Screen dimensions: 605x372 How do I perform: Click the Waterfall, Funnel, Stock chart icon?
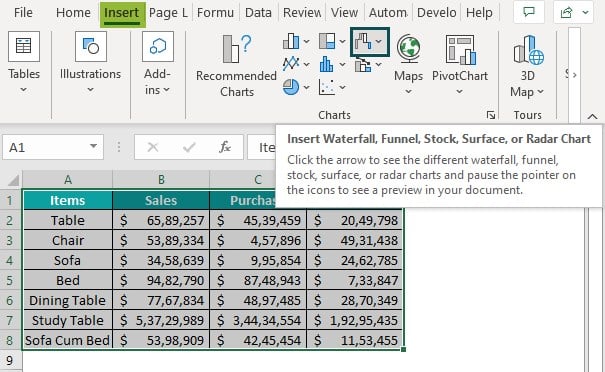363,42
